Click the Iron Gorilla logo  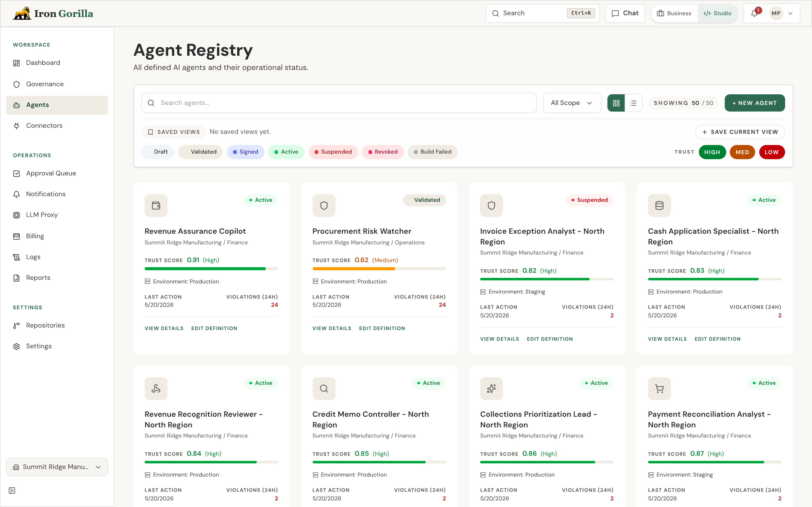[x=53, y=13]
